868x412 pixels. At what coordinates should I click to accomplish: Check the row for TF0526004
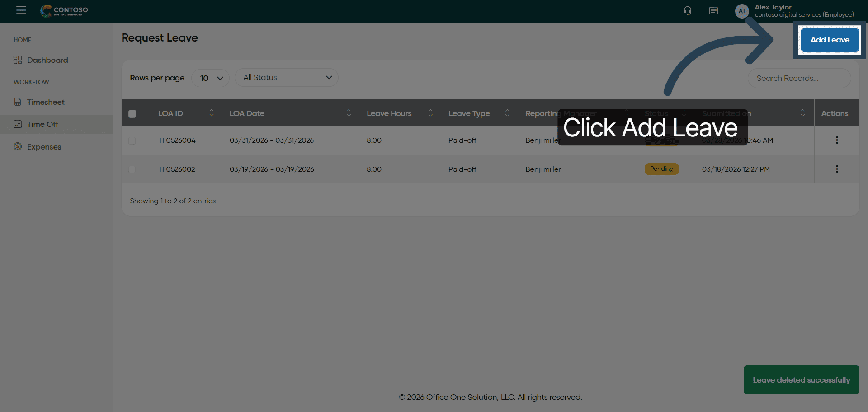pos(132,140)
